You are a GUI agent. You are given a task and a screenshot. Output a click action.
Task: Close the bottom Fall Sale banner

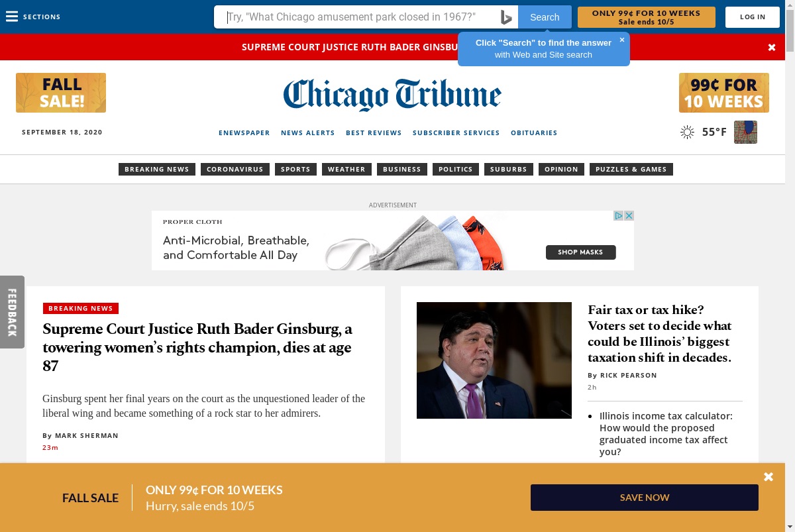tap(768, 476)
